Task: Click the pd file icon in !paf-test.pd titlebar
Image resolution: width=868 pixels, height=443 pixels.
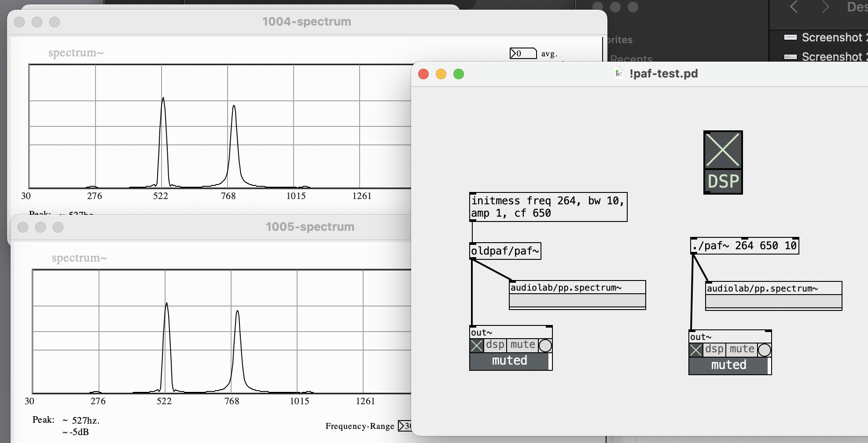Action: pyautogui.click(x=618, y=74)
